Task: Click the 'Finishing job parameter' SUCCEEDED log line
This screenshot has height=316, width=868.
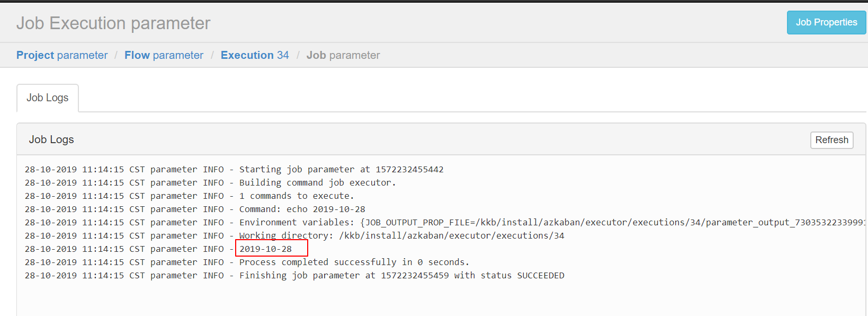Action: [x=294, y=276]
